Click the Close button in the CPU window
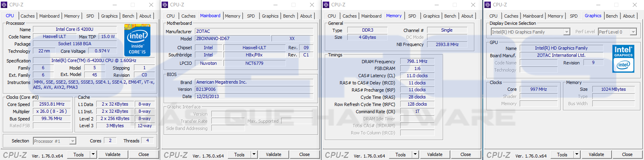 pos(144,154)
